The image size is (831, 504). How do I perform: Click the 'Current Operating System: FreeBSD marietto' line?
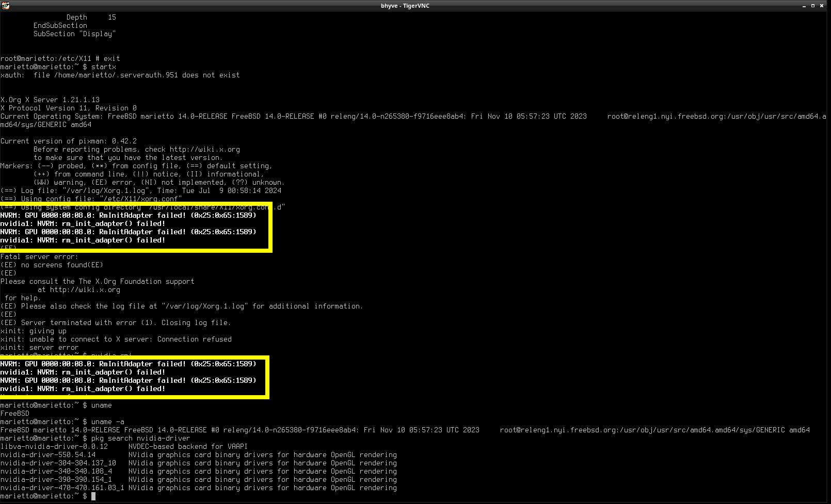coord(413,121)
